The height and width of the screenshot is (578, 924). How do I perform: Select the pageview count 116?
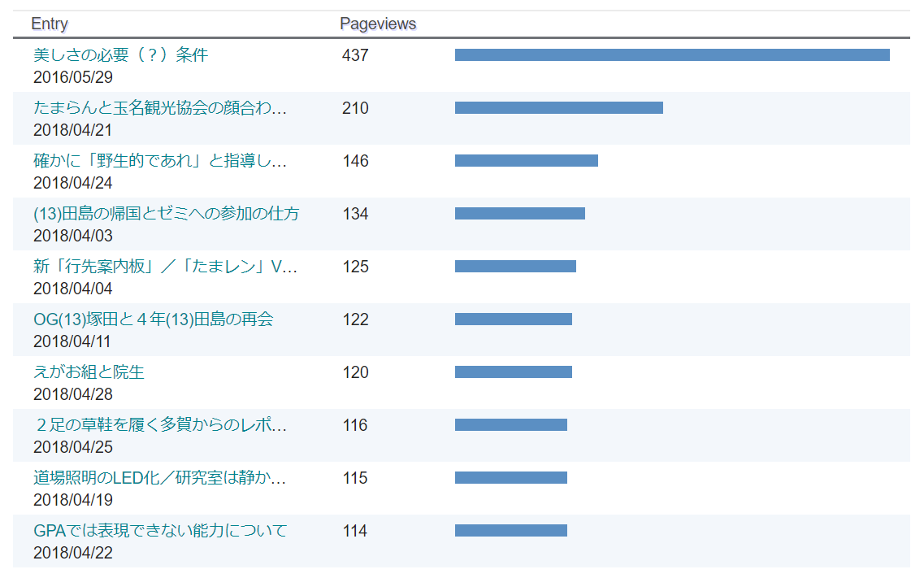355,425
